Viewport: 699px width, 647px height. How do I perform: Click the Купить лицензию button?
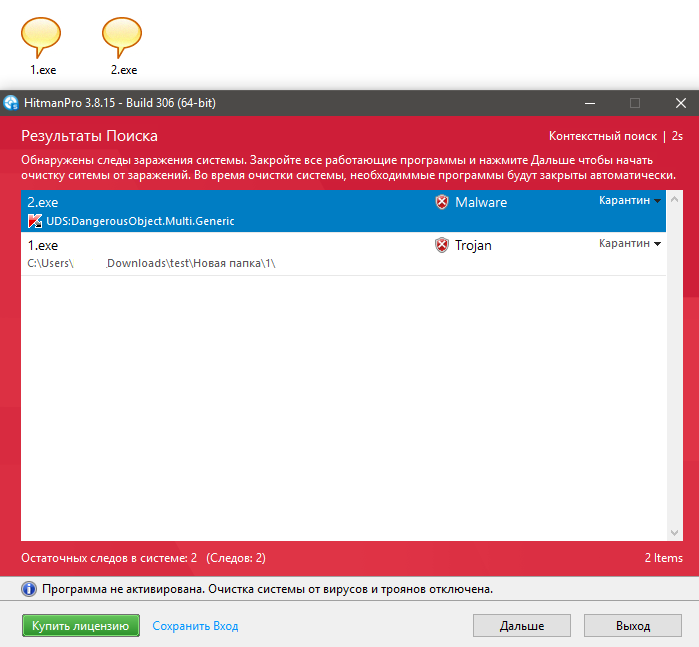coord(81,626)
